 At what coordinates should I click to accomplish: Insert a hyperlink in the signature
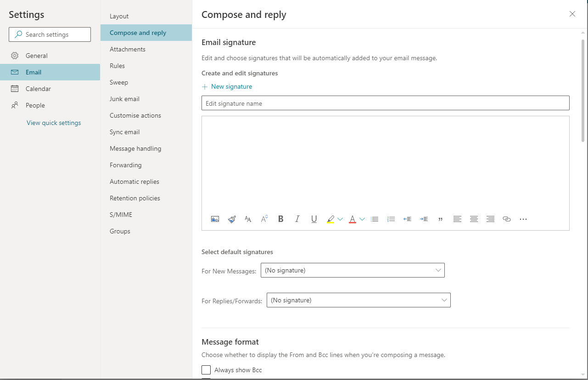click(507, 219)
